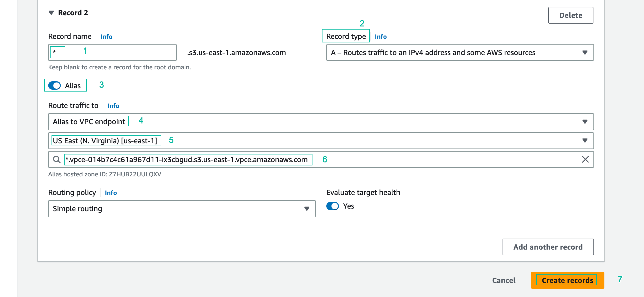Screen dimensions: 644x297
Task: Click Add another record button
Action: [x=548, y=247]
